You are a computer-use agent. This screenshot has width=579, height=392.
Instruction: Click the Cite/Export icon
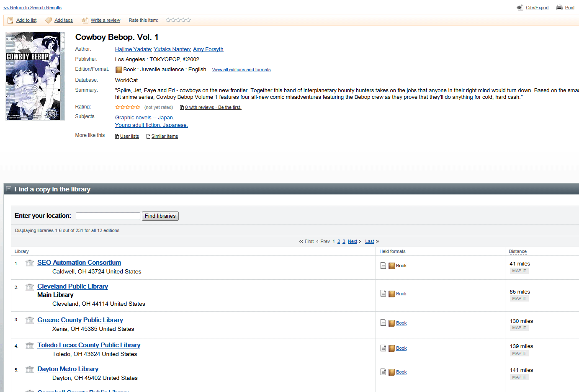coord(520,7)
